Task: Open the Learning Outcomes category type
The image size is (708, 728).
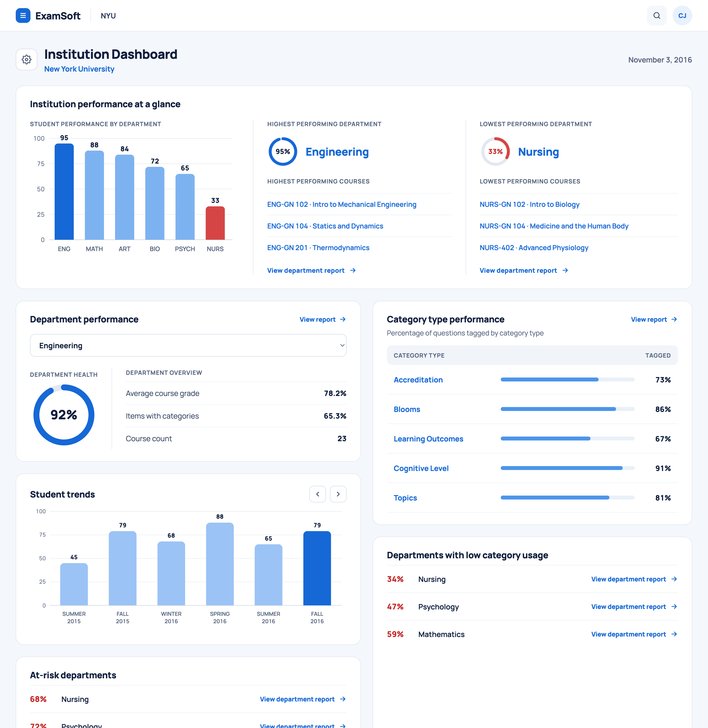Action: [x=428, y=439]
